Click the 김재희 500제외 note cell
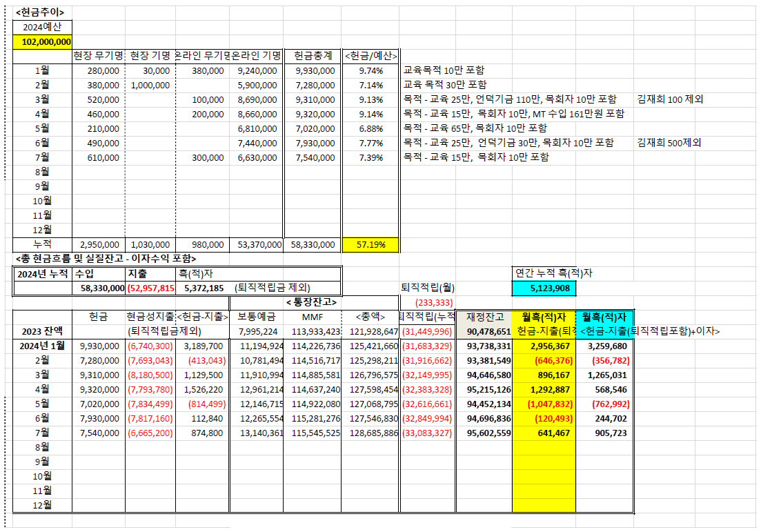This screenshot has width=761, height=532. [669, 143]
